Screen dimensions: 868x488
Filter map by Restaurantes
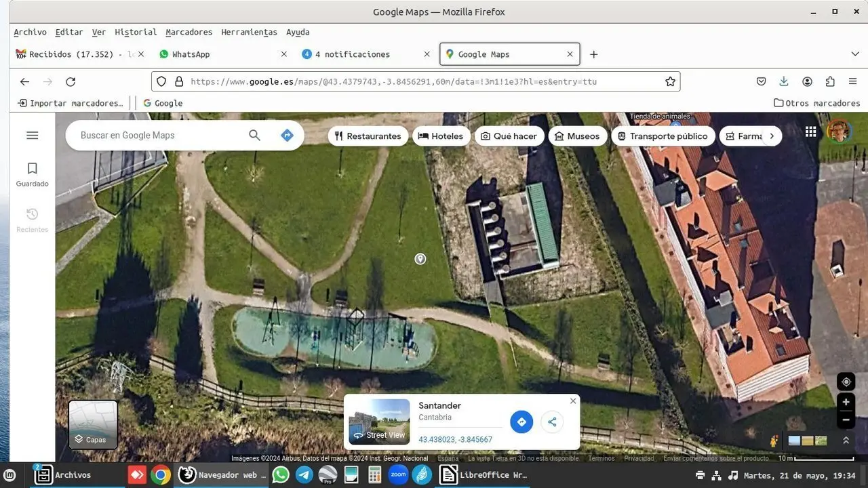[368, 136]
